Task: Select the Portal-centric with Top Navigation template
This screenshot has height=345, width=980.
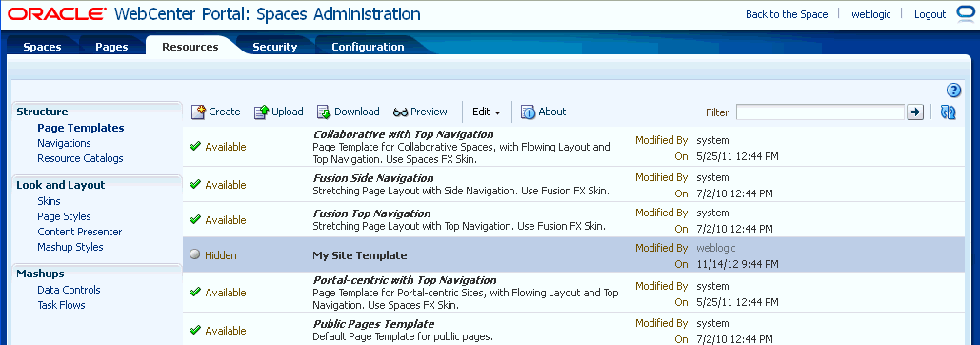Action: (405, 280)
